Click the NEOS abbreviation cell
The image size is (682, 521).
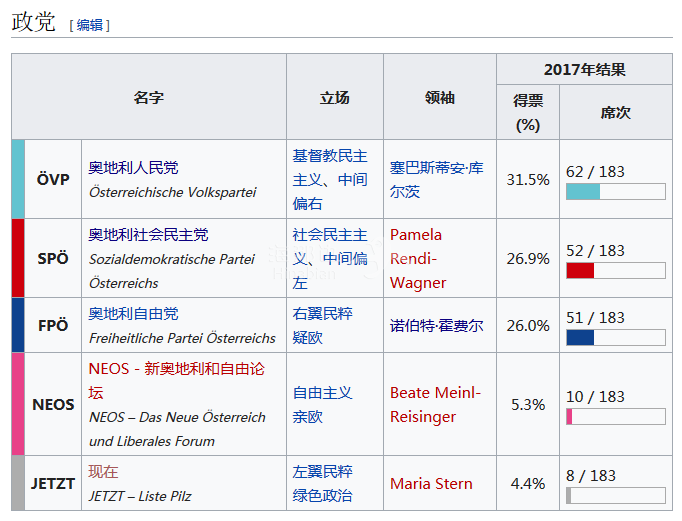tap(53, 404)
